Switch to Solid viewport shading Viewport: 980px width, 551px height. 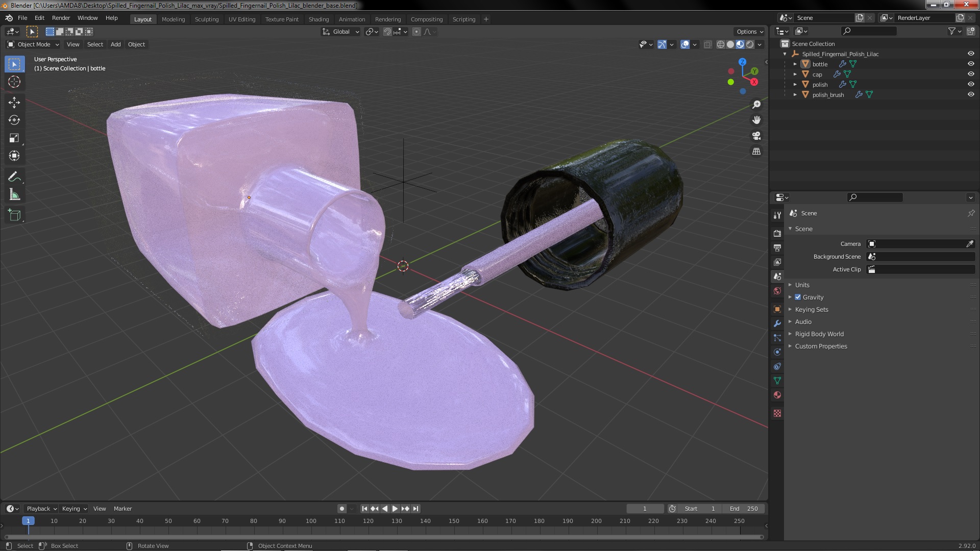tap(730, 44)
